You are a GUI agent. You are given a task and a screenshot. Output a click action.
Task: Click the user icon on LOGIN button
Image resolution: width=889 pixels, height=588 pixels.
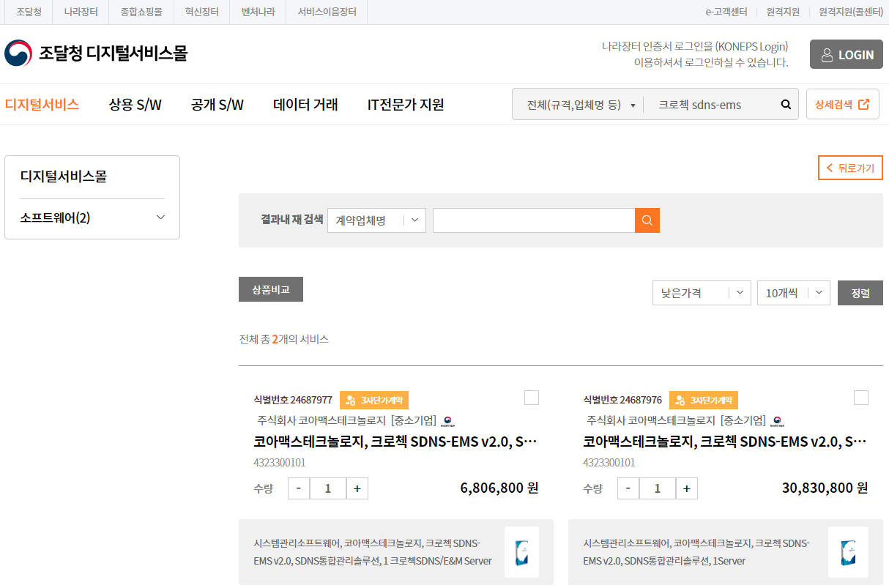pos(827,55)
